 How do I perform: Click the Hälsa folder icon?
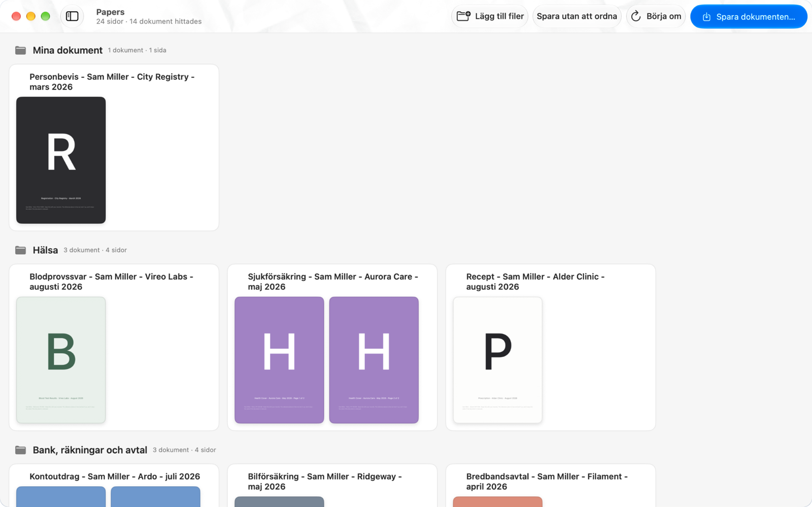pos(20,250)
